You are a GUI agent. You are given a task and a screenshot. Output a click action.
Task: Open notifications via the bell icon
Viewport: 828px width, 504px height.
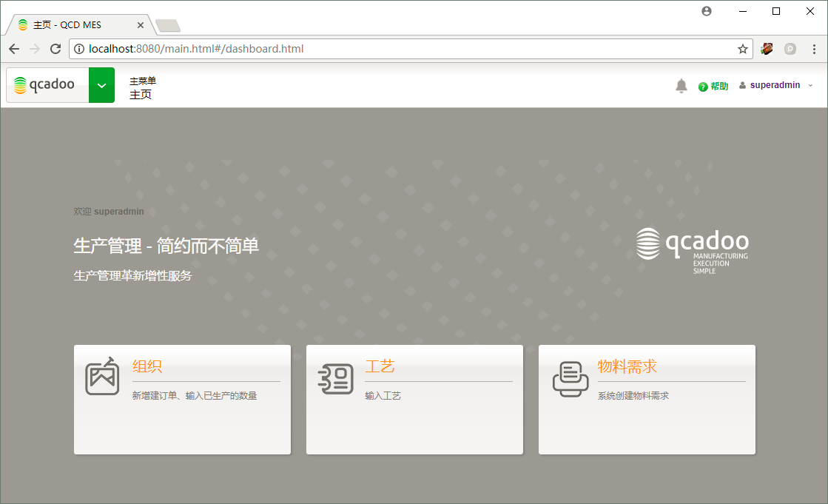(681, 84)
